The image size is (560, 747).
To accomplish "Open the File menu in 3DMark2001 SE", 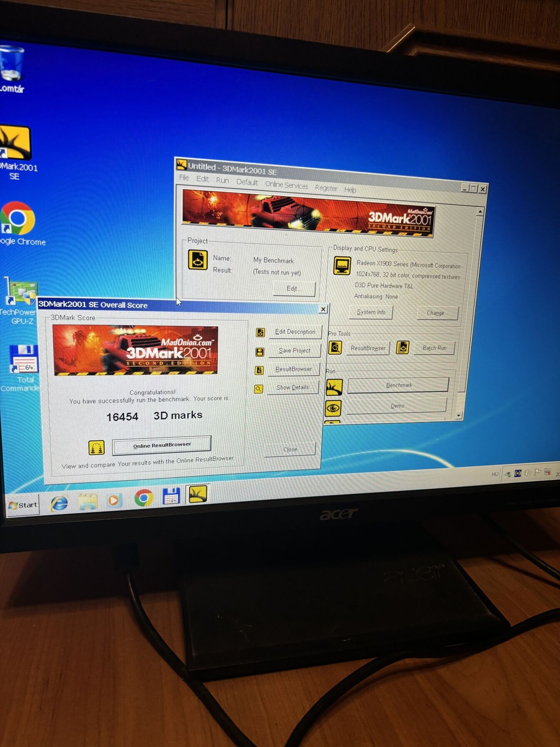I will 184,178.
